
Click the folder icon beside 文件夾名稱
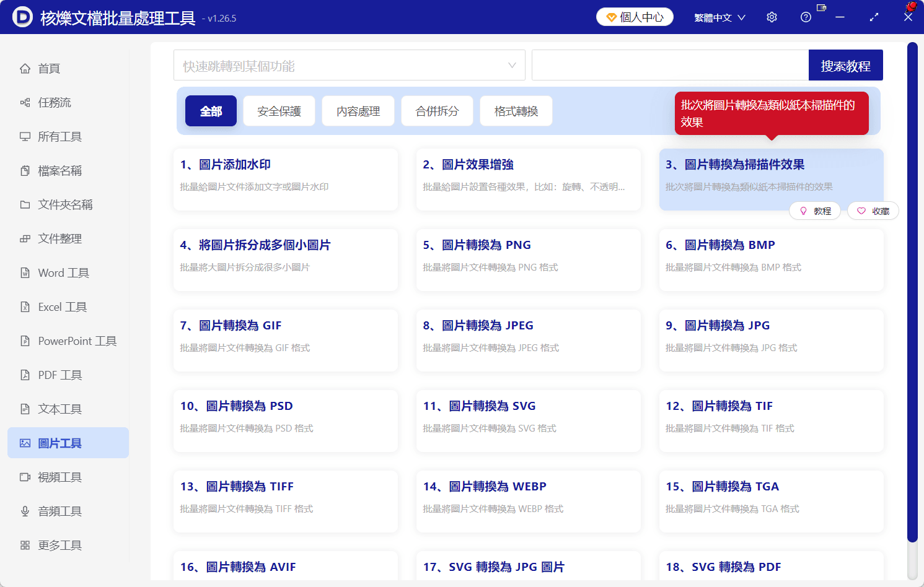tap(25, 205)
